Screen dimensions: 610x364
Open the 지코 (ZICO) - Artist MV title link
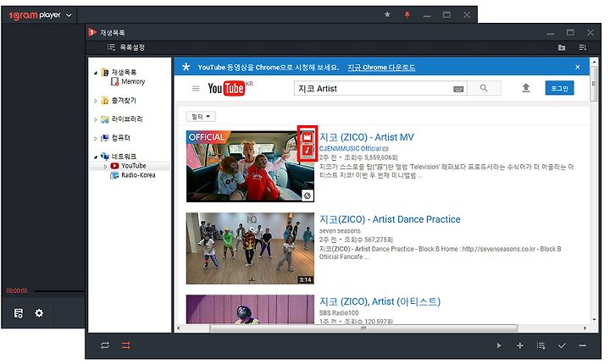pyautogui.click(x=367, y=137)
